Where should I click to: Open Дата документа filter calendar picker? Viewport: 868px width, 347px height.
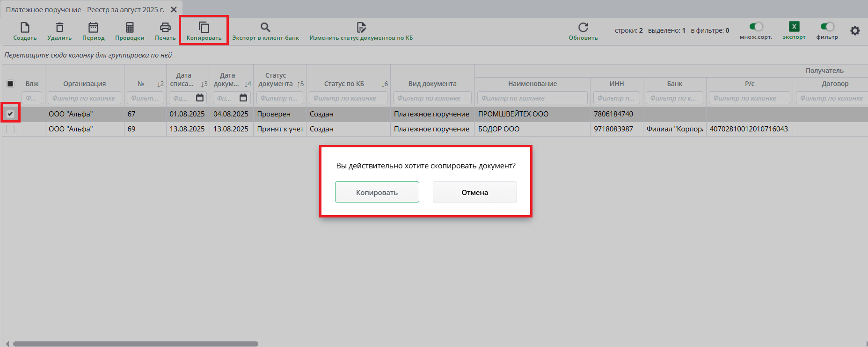tap(243, 98)
